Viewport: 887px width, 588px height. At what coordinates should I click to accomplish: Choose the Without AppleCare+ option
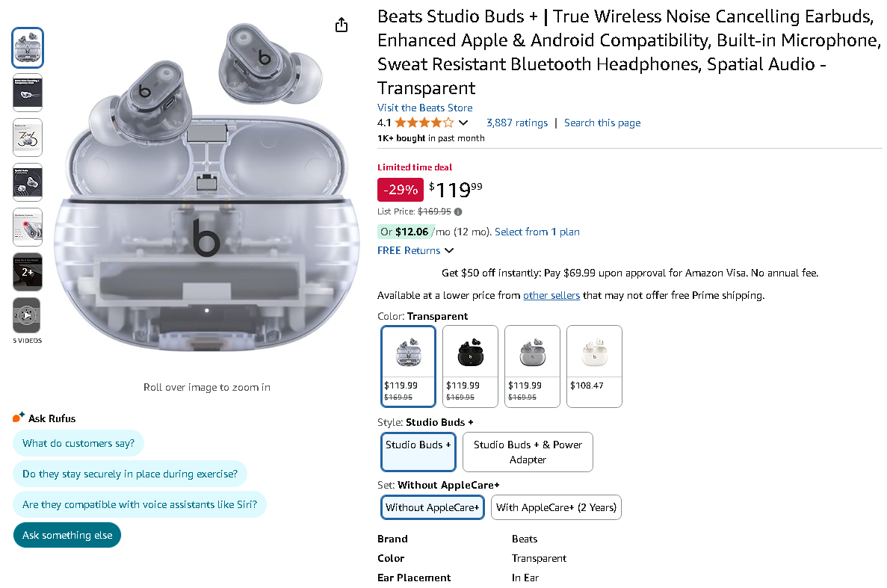(432, 507)
